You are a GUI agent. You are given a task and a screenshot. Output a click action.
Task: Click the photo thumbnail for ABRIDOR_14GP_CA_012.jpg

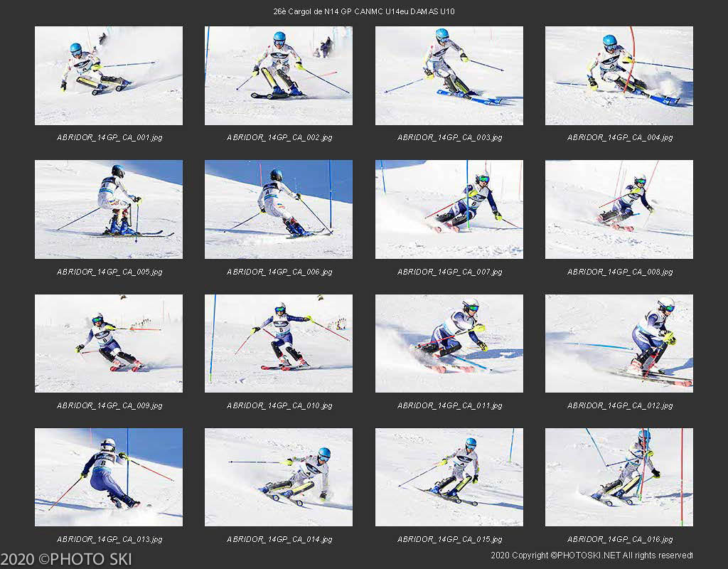tap(619, 344)
